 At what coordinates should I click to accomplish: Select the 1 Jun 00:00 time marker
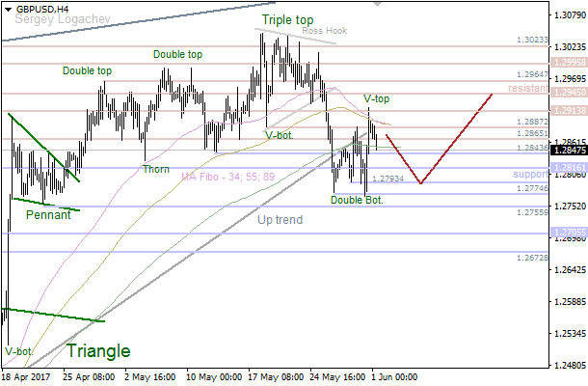coord(395,377)
